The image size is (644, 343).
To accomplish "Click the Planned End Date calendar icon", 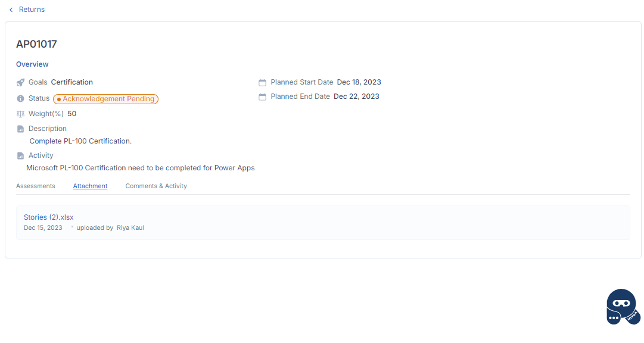I will [x=263, y=97].
